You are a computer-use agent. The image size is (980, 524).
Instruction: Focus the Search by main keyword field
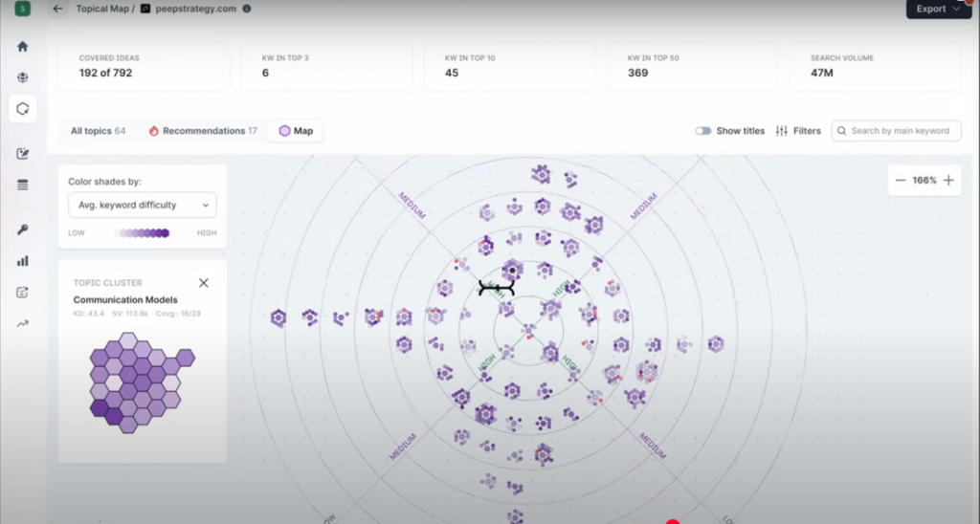(896, 131)
